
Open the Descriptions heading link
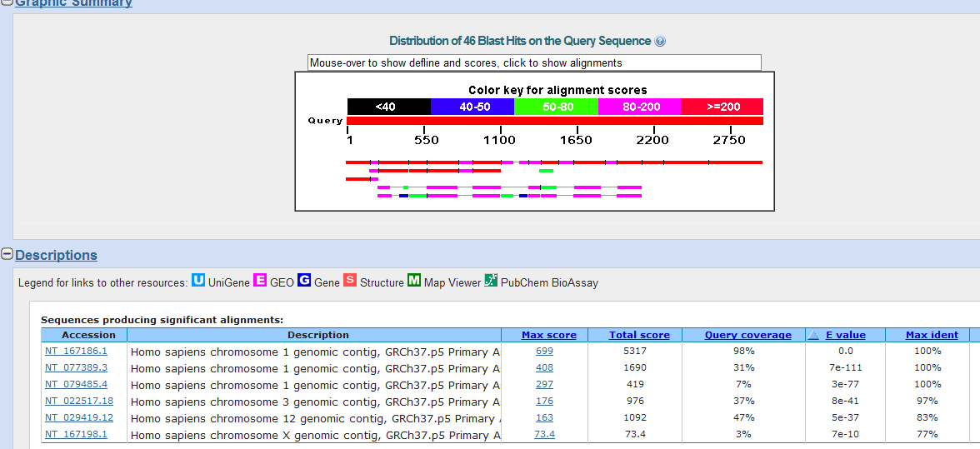57,255
